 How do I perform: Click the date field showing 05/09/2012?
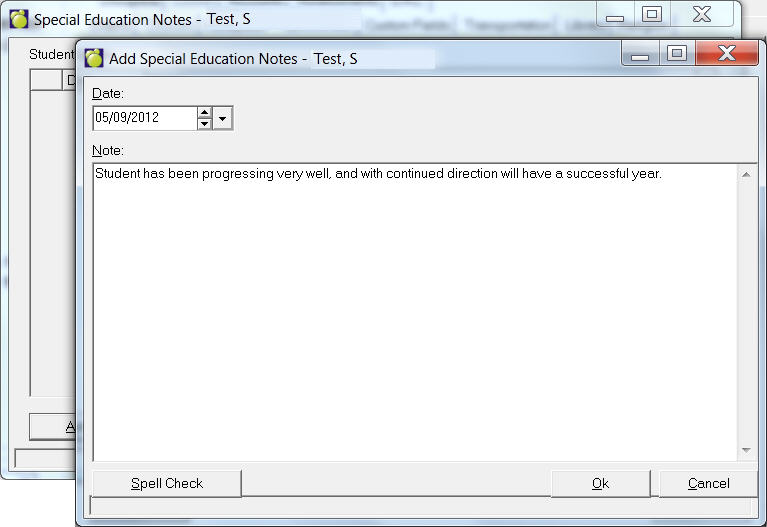point(145,118)
